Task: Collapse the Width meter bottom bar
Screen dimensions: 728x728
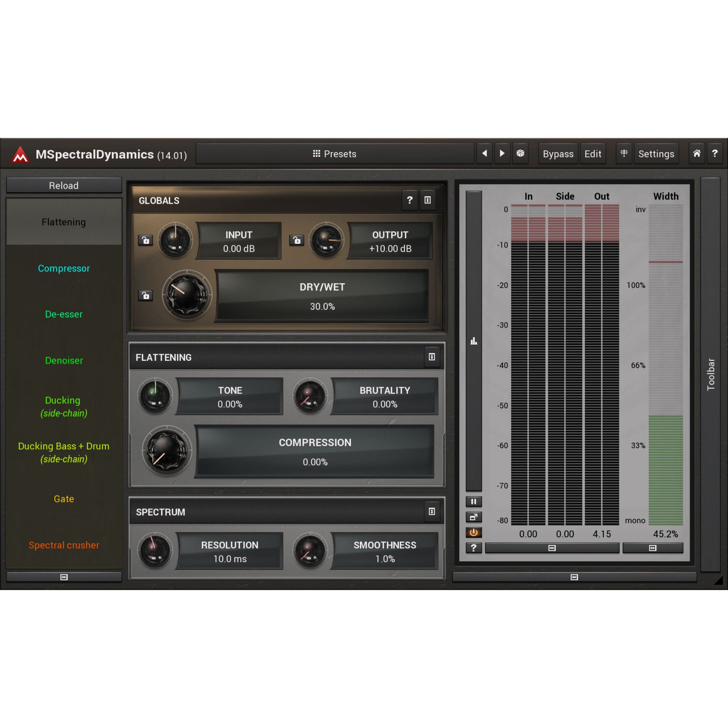Action: pyautogui.click(x=653, y=548)
